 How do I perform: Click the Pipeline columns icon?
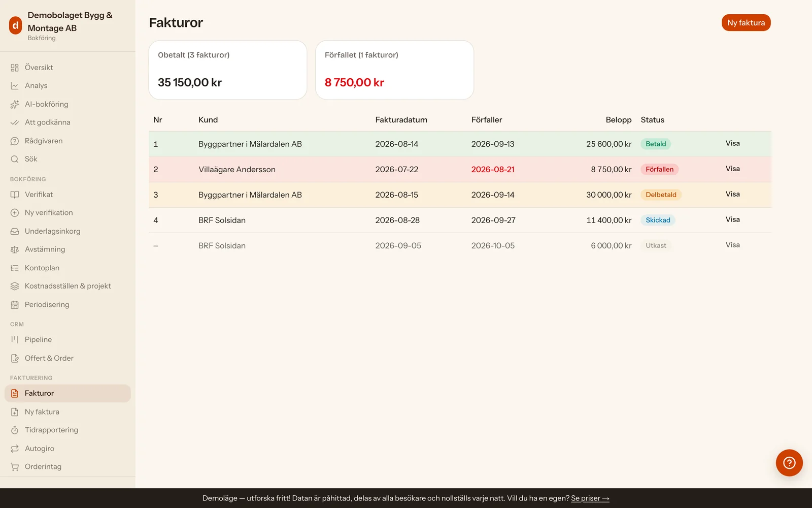point(15,339)
